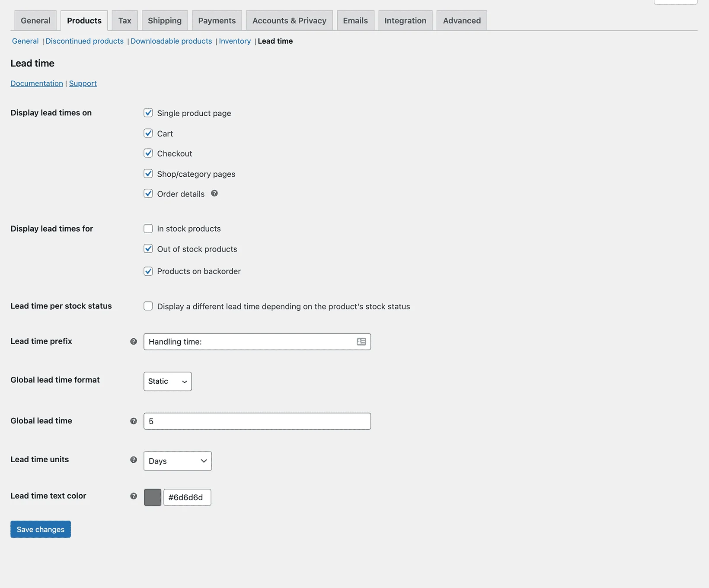This screenshot has height=588, width=709.
Task: Click the placeholder icon inside the prefix field
Action: pyautogui.click(x=361, y=342)
